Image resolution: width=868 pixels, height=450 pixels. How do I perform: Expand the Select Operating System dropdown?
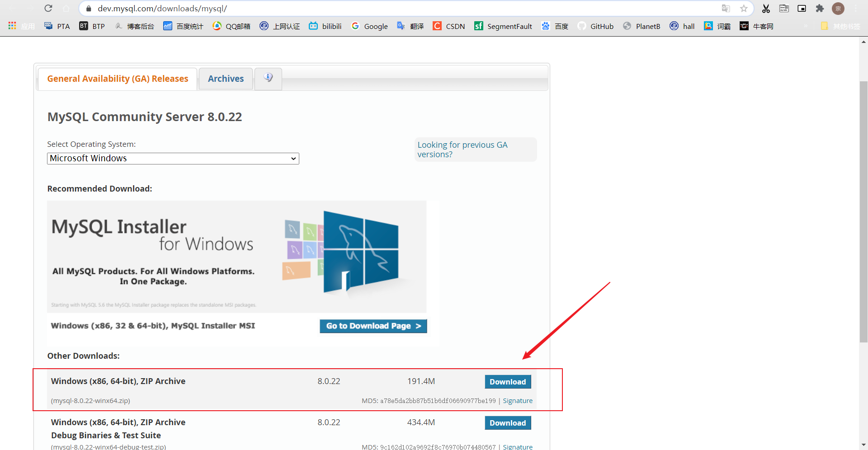173,159
